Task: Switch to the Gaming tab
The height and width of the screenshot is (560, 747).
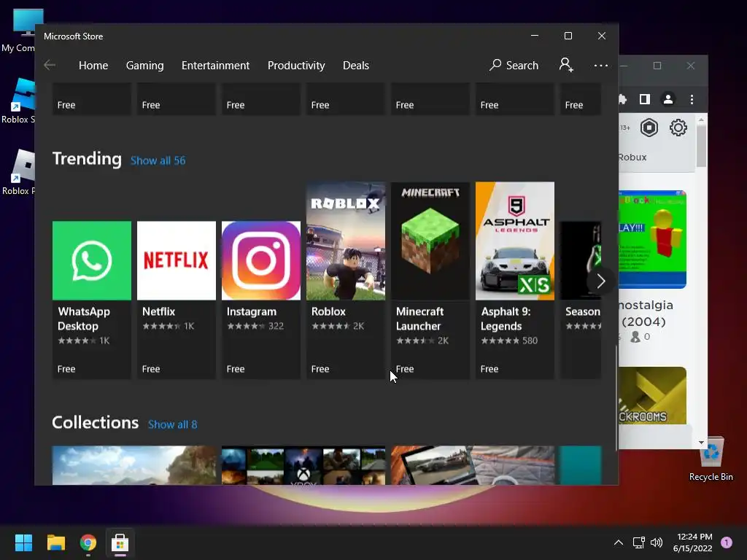Action: point(145,65)
